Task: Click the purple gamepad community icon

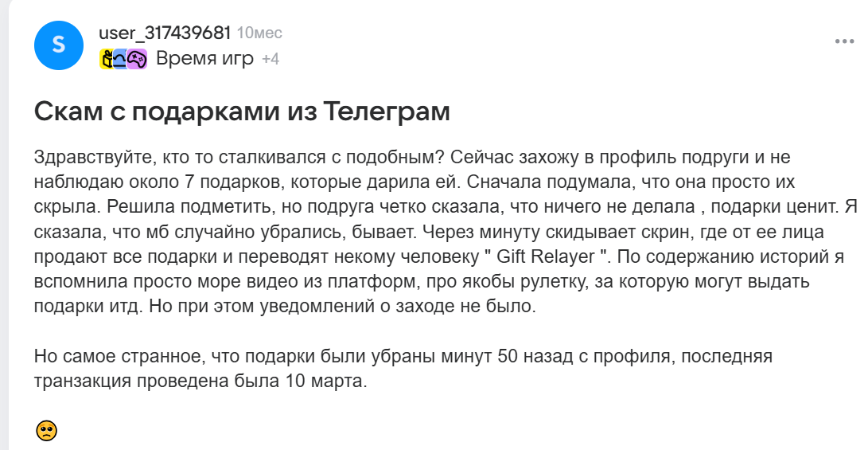Action: pos(137,59)
